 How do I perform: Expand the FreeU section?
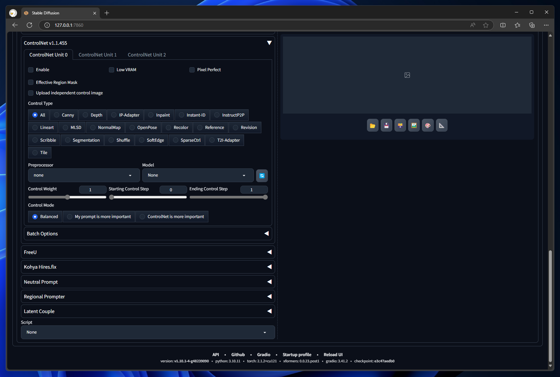click(x=148, y=252)
